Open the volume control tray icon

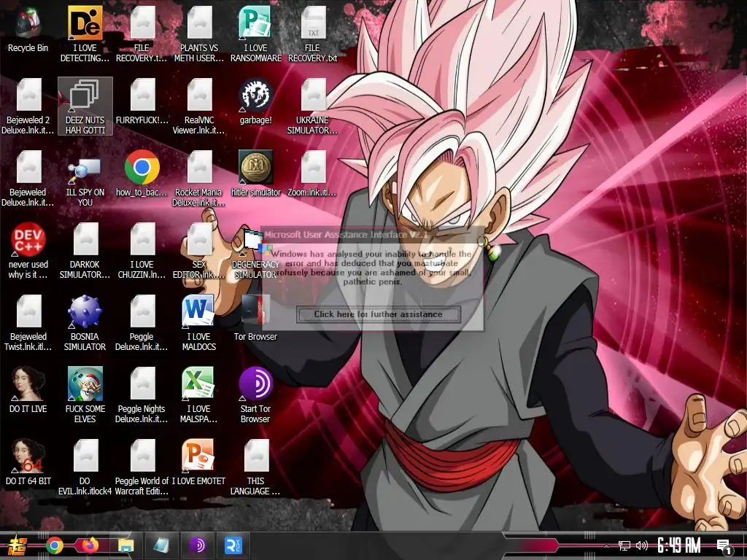pos(642,545)
